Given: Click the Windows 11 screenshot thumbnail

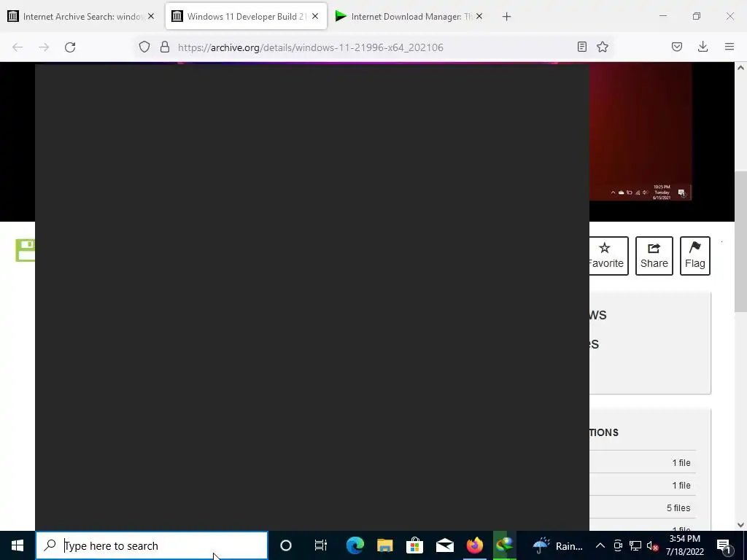Looking at the screenshot, I should coord(640,132).
